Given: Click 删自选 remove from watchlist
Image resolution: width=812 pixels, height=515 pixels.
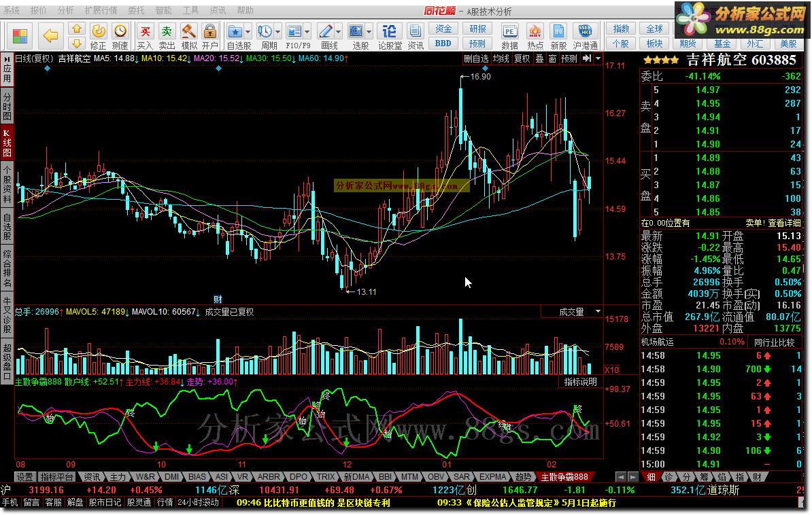Looking at the screenshot, I should [x=476, y=58].
